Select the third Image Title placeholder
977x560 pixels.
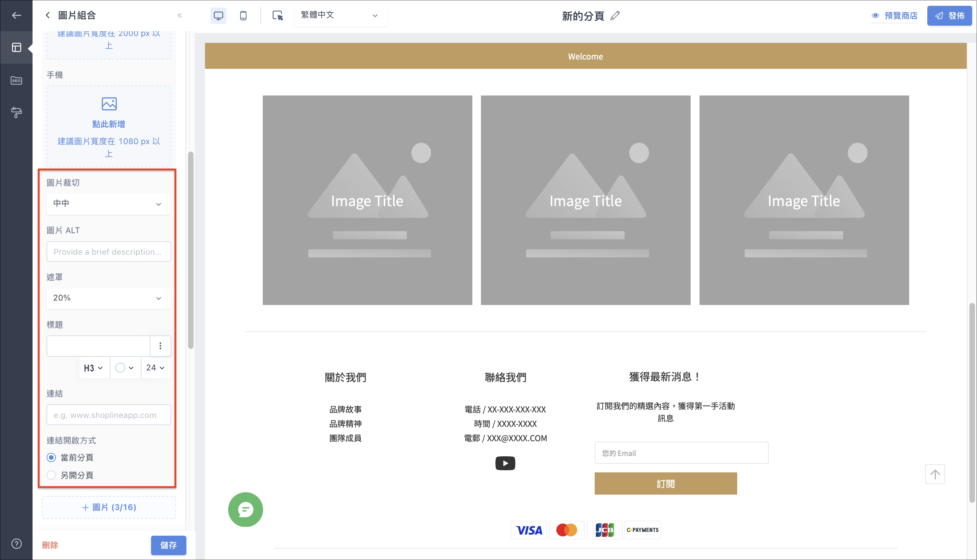[x=804, y=200]
